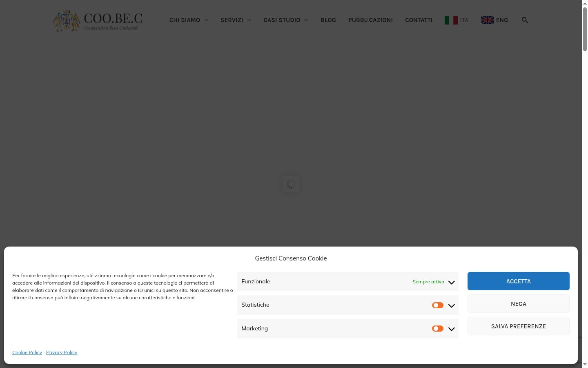Switch site language to ENG

tap(502, 20)
